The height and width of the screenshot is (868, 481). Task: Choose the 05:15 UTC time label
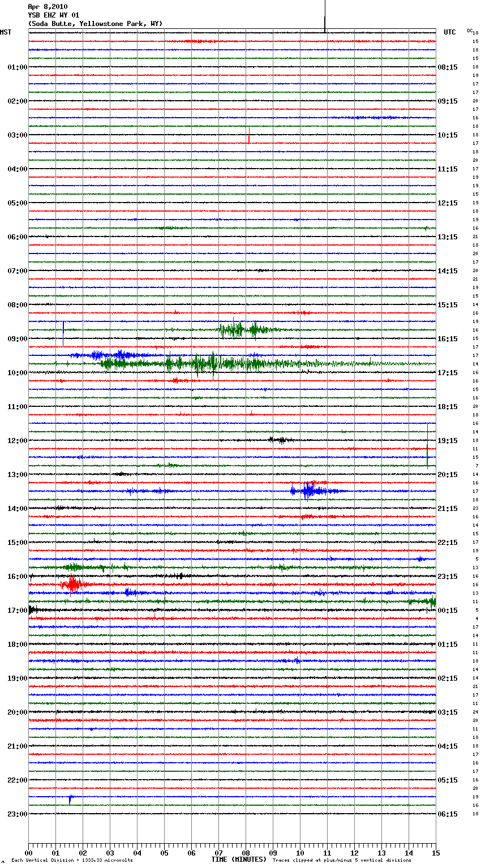448,780
